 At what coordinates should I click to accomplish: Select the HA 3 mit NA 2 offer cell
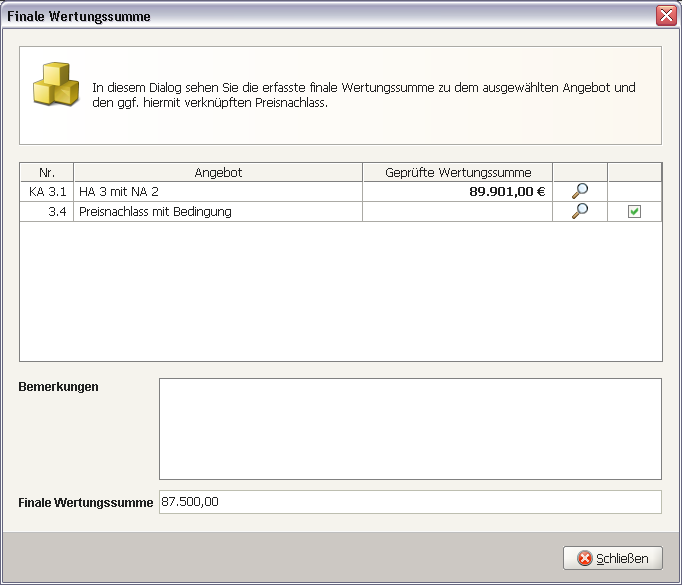point(218,192)
